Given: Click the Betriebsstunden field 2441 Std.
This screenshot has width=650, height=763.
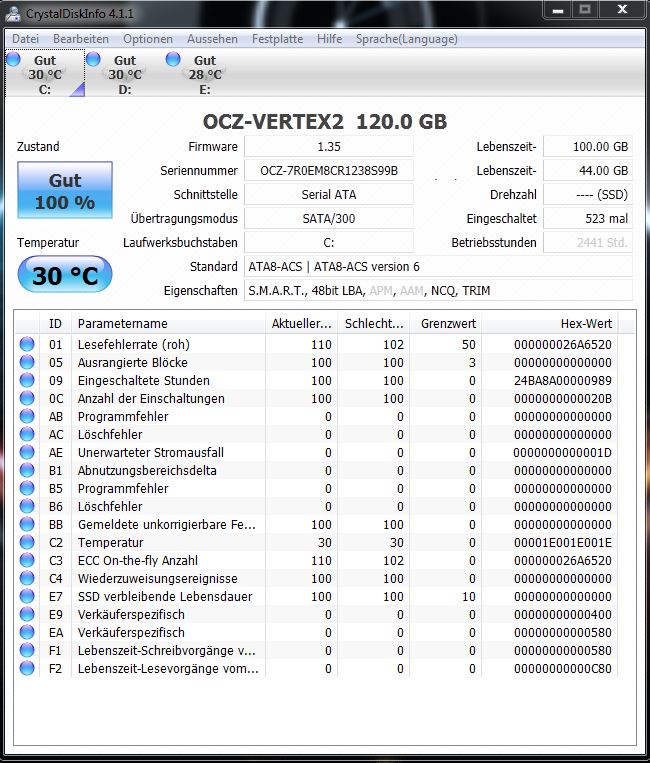Looking at the screenshot, I should (x=588, y=242).
